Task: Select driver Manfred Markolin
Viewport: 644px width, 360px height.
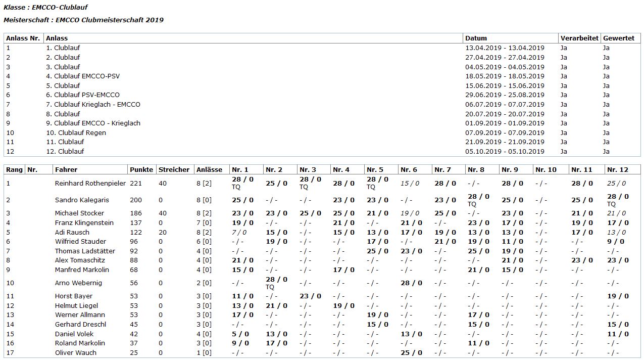Action: (x=82, y=270)
